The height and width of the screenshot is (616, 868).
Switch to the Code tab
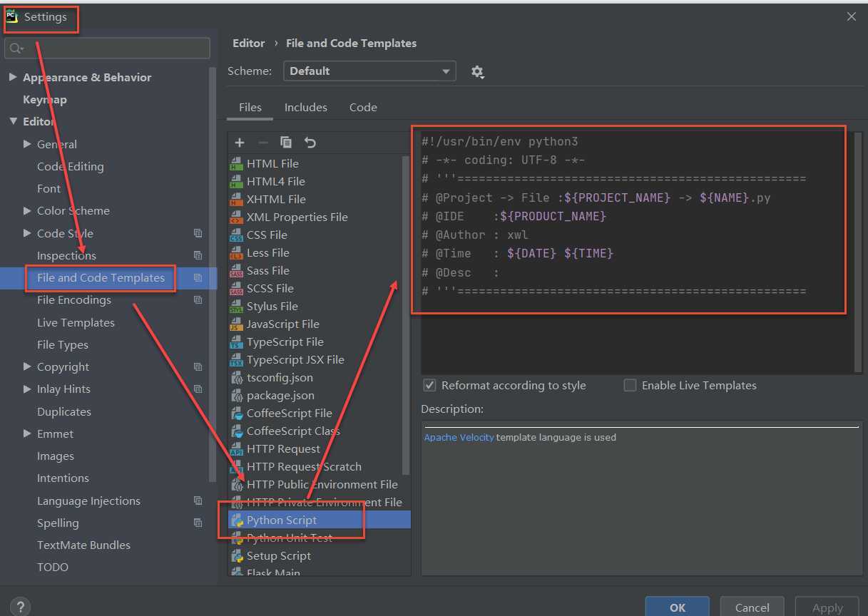coord(363,108)
